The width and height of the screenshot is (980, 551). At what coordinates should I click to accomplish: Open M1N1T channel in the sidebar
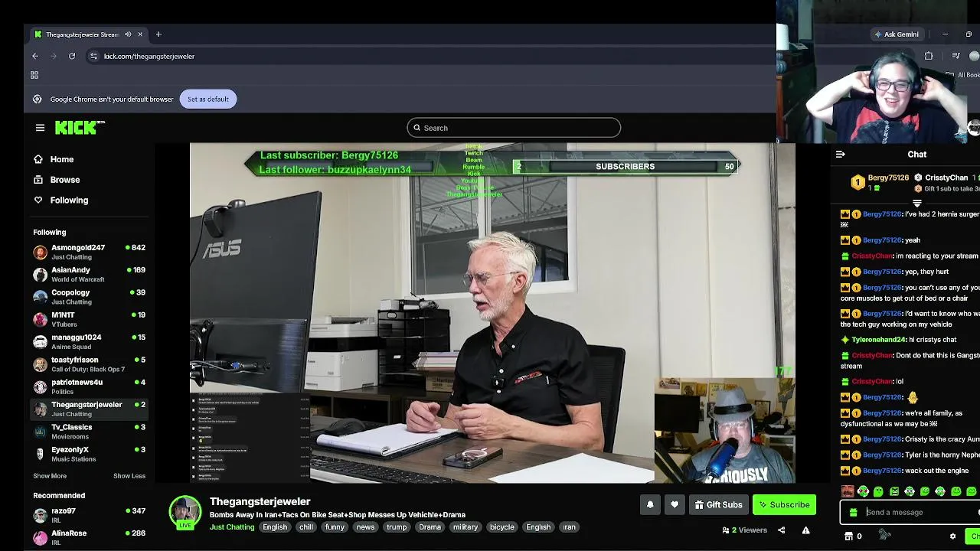[89, 319]
